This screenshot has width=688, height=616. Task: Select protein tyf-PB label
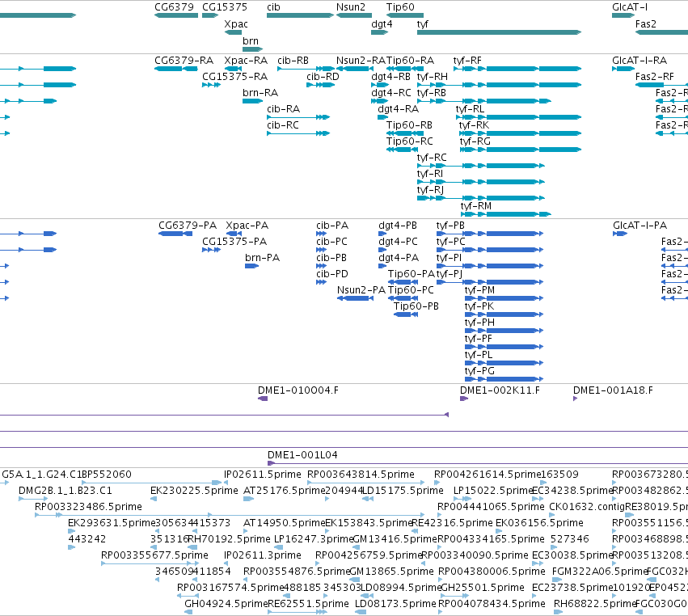click(x=450, y=226)
